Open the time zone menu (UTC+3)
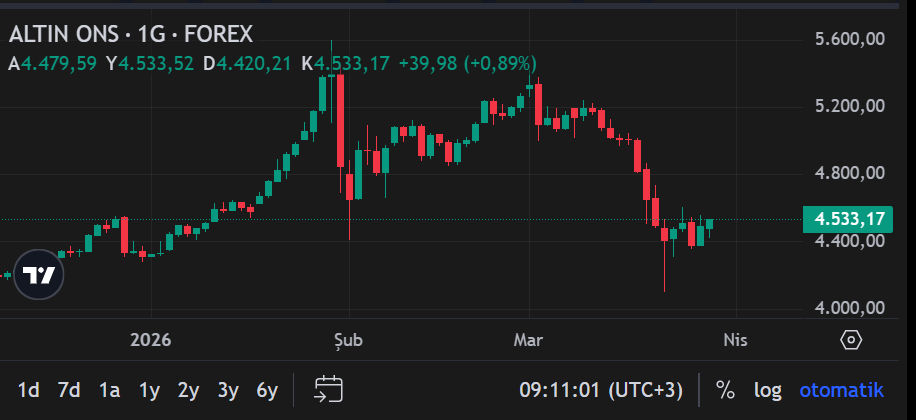The image size is (916, 420). [x=601, y=389]
